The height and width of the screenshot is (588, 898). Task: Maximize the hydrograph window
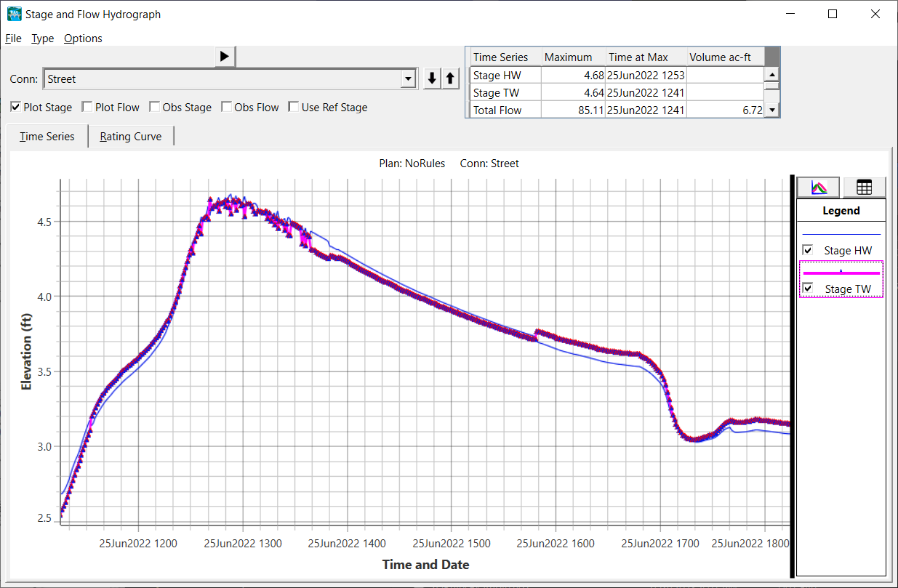tap(833, 14)
